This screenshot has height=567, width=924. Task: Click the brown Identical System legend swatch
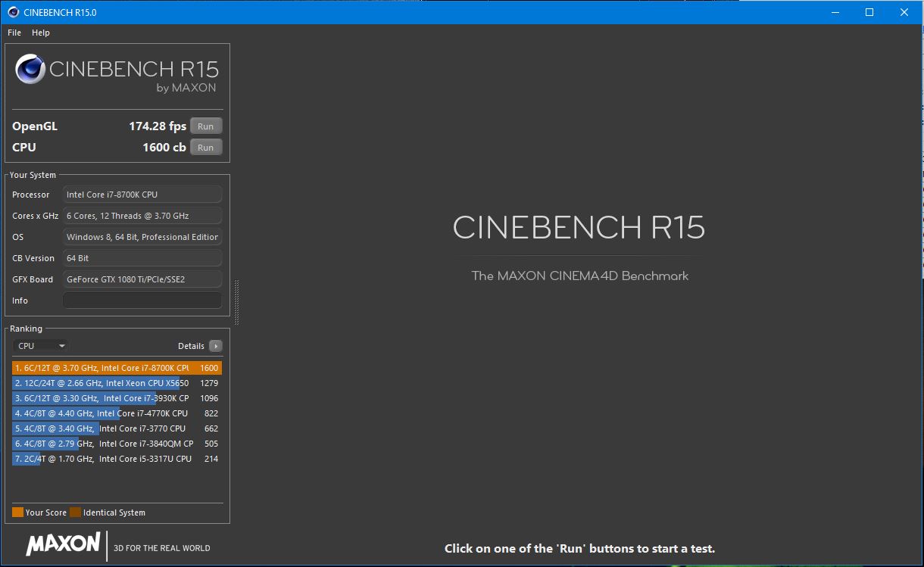coord(75,512)
